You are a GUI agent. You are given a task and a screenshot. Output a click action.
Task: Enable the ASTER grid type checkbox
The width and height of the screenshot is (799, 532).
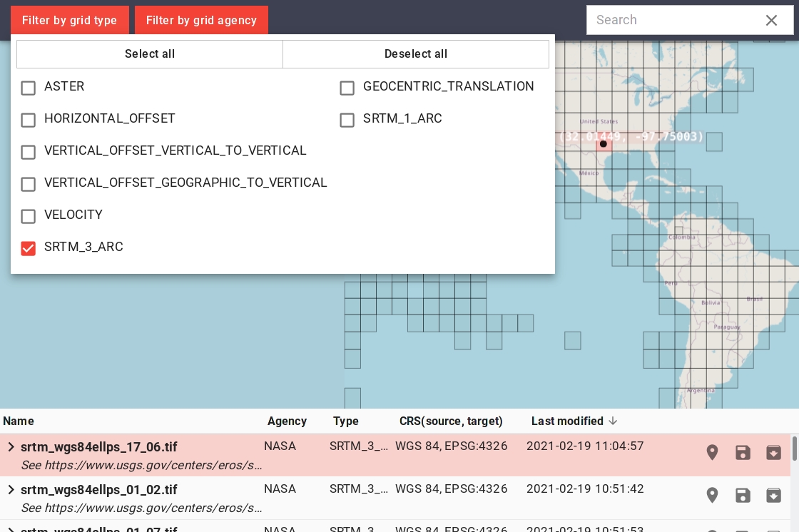(29, 88)
